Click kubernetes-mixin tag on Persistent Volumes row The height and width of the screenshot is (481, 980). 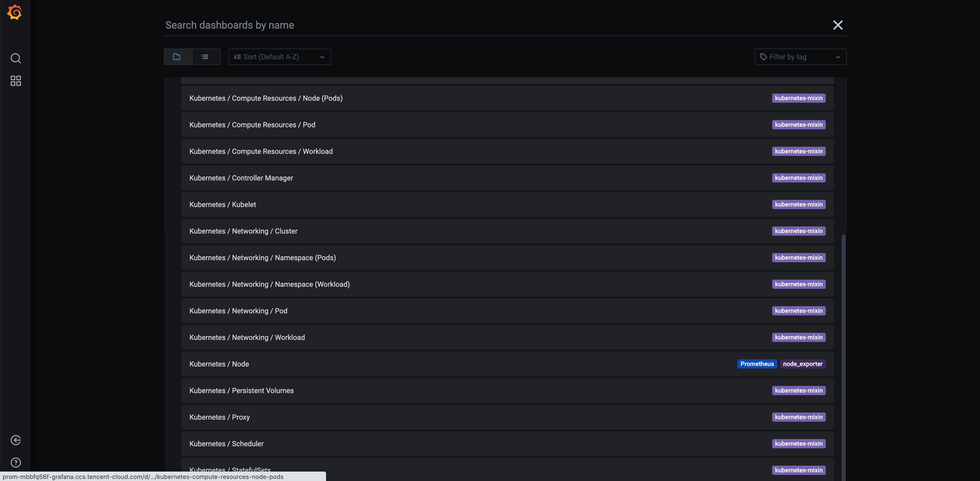[x=798, y=391]
